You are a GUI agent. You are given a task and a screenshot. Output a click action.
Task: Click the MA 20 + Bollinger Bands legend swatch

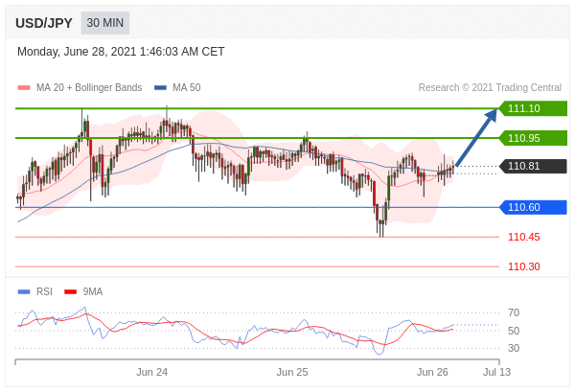24,88
